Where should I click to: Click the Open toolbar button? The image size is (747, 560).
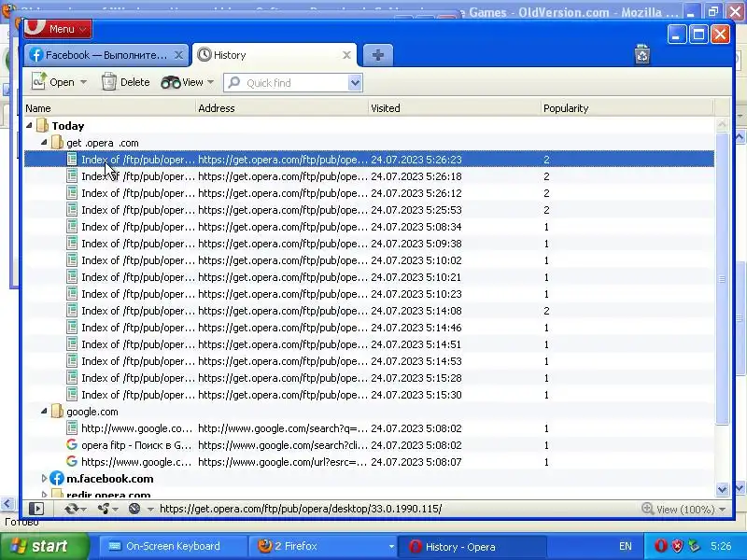(x=53, y=82)
